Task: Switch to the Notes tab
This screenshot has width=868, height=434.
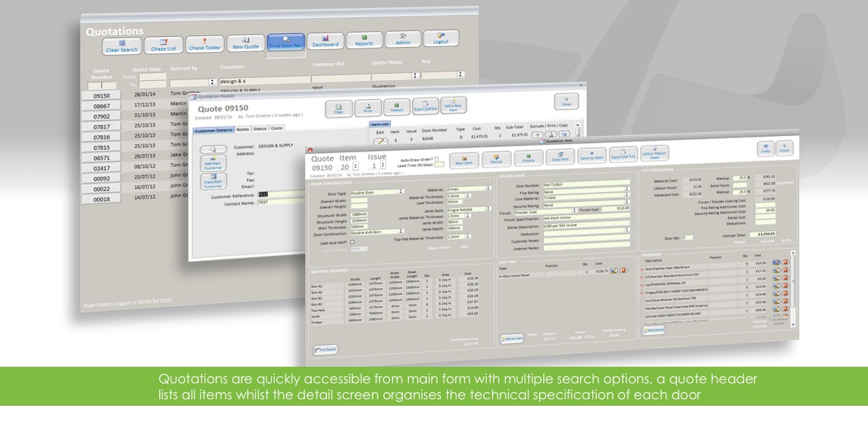Action: click(243, 129)
